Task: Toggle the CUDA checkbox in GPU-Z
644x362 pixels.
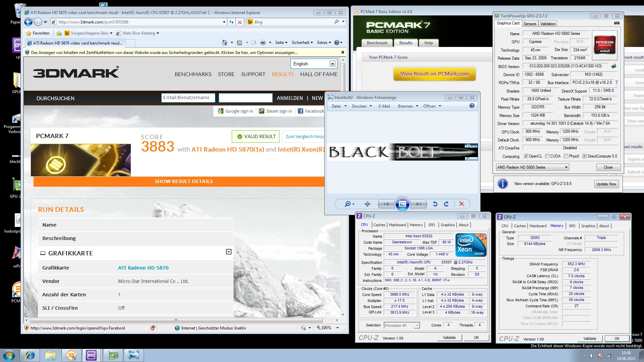Action: [547, 156]
